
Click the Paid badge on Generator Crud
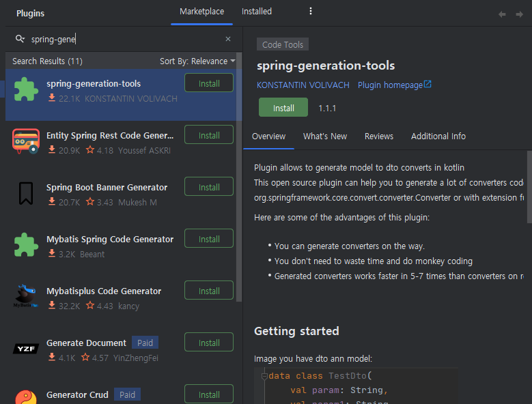(127, 394)
